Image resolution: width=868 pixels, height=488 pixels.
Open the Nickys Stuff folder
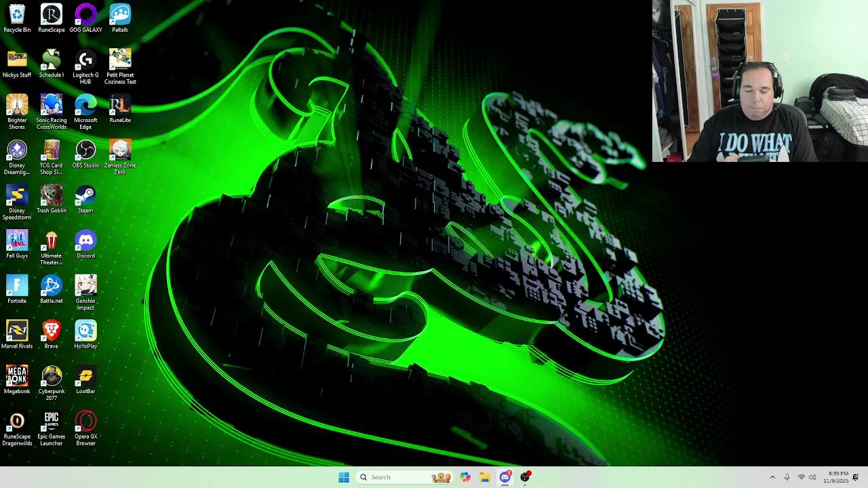pyautogui.click(x=17, y=64)
